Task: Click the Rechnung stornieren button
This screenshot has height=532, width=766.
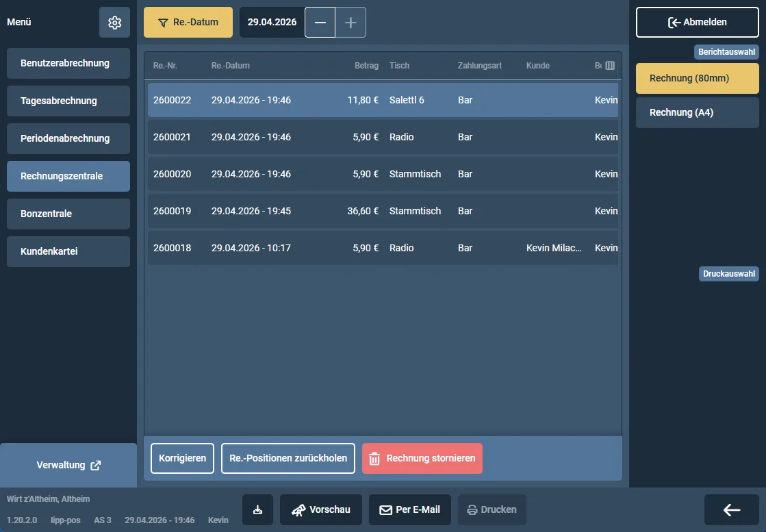Action: pyautogui.click(x=422, y=458)
